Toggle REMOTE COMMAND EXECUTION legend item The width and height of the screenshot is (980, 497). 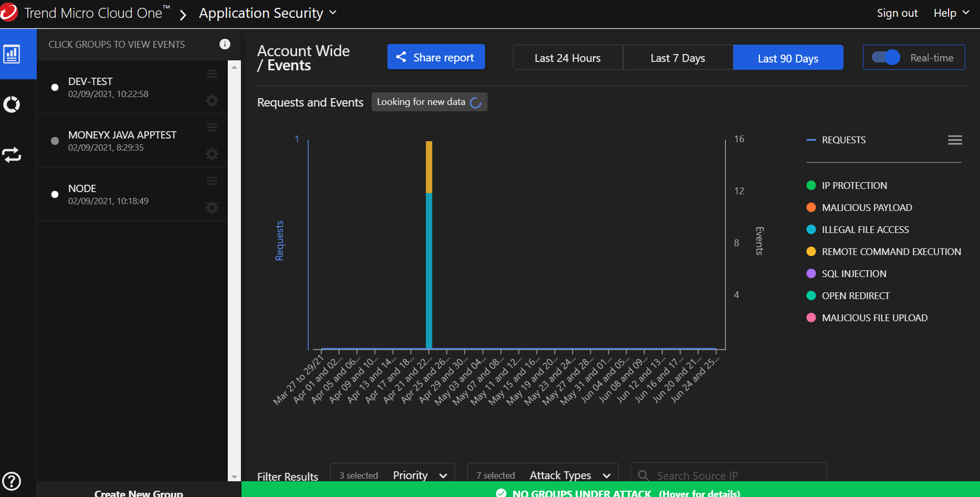[x=884, y=251]
